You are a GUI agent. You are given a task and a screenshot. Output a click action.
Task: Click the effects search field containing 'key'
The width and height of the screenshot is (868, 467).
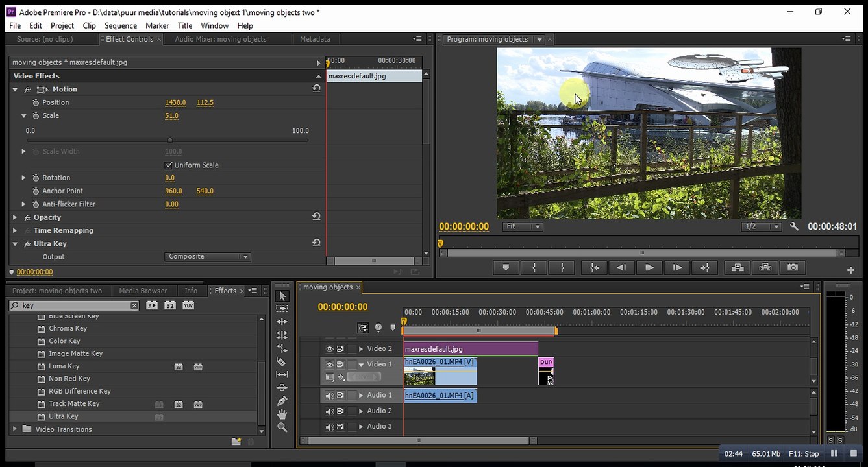[x=74, y=305]
